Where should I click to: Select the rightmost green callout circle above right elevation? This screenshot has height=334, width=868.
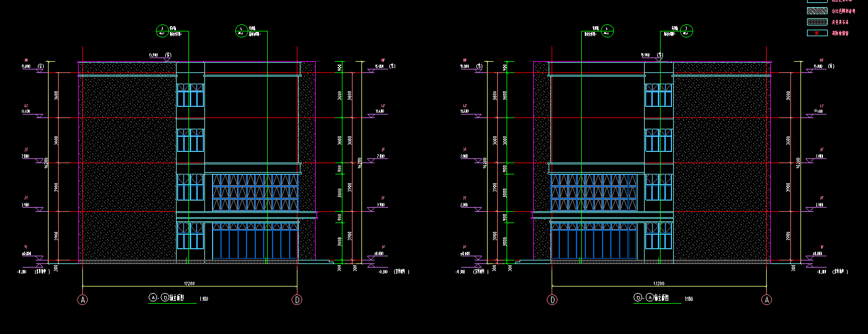(x=686, y=30)
